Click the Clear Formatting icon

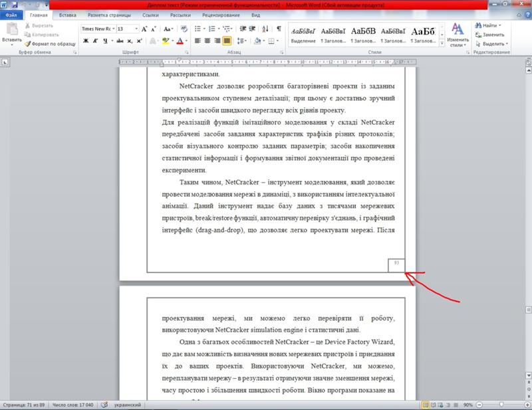coord(184,29)
